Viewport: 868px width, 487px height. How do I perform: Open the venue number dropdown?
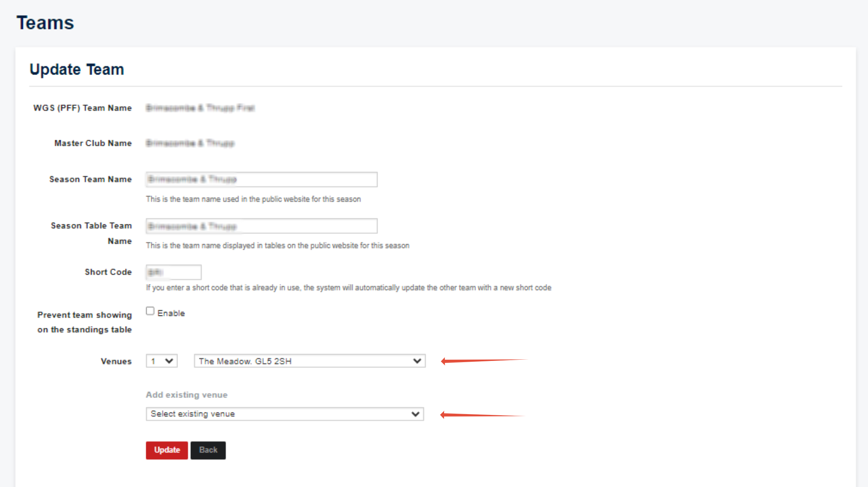coord(161,361)
